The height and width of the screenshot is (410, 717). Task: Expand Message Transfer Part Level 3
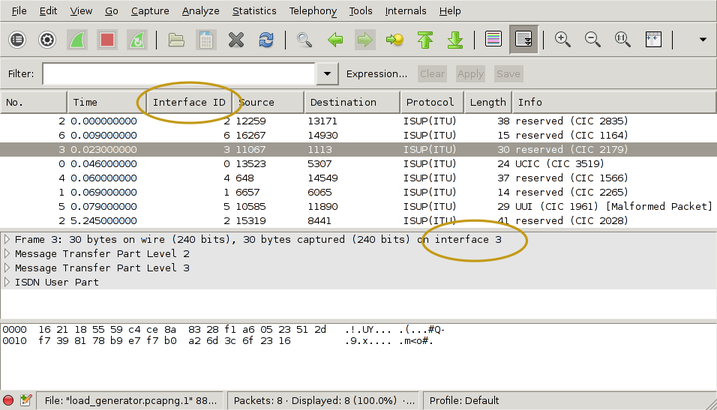pyautogui.click(x=7, y=267)
